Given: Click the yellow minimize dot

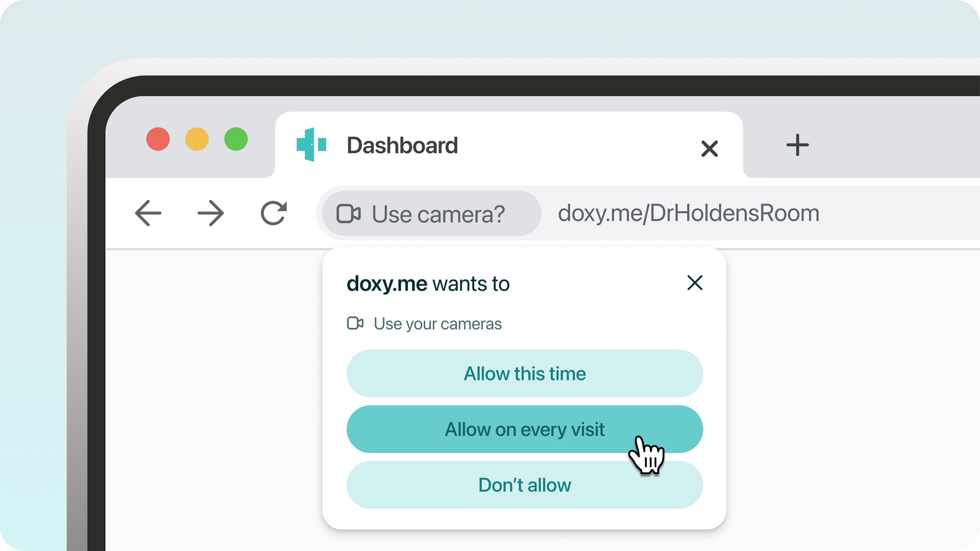Looking at the screenshot, I should [x=197, y=139].
